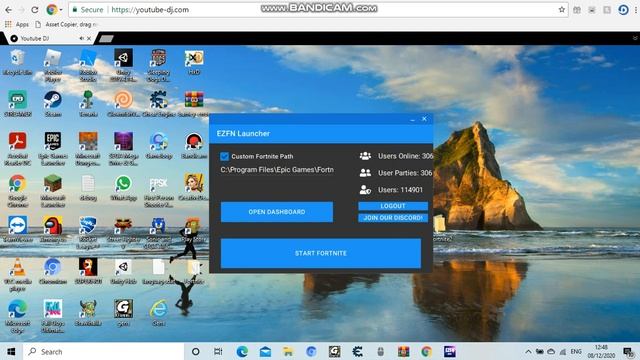Open Task View on the taskbar
This screenshot has width=640, height=360.
coord(218,351)
